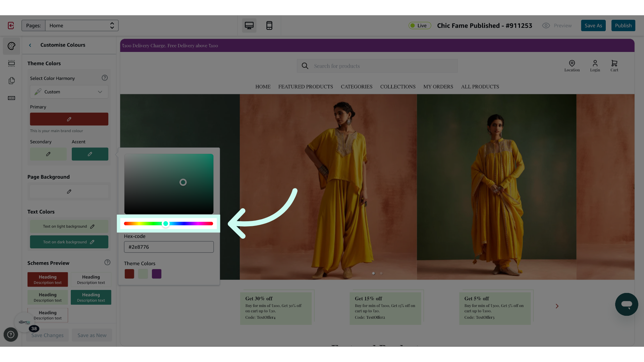Click the Save As button

pos(593,25)
